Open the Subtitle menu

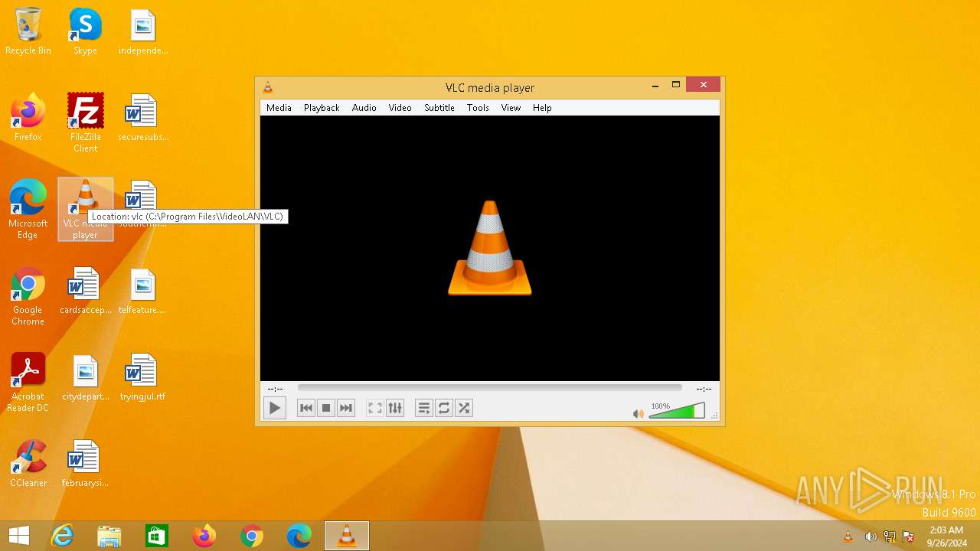coord(439,108)
